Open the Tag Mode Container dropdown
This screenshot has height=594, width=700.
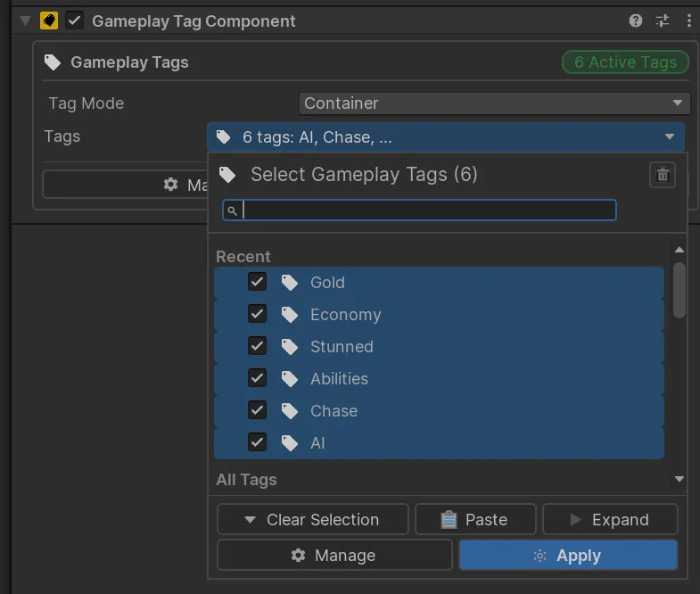[494, 103]
